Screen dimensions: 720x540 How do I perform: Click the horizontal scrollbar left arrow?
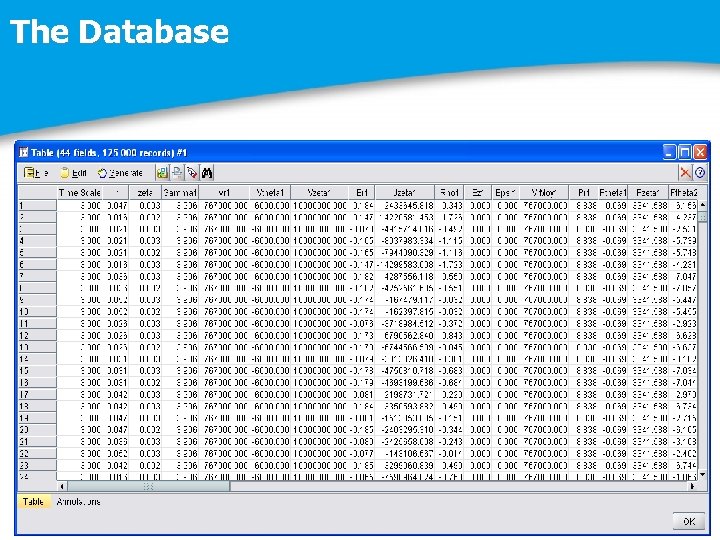(x=62, y=486)
